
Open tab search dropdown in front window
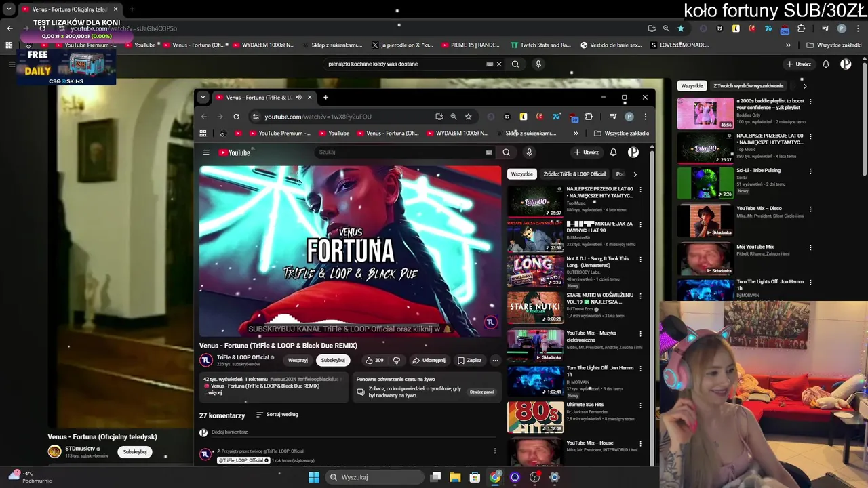tap(202, 97)
